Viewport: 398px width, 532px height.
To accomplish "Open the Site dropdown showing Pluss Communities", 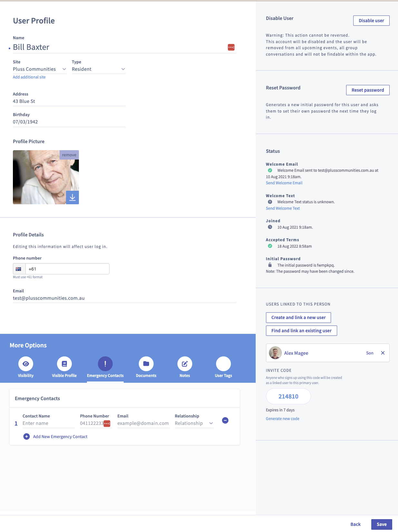I will point(40,69).
